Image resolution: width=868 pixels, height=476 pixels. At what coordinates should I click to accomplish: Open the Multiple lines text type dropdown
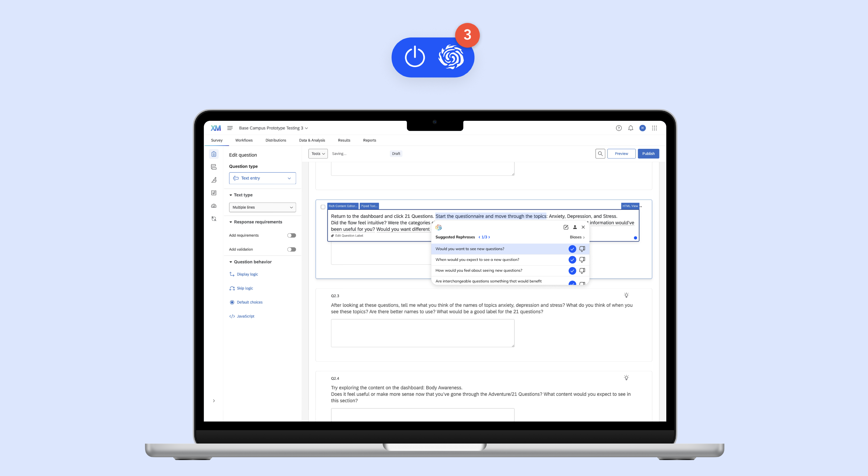click(262, 207)
